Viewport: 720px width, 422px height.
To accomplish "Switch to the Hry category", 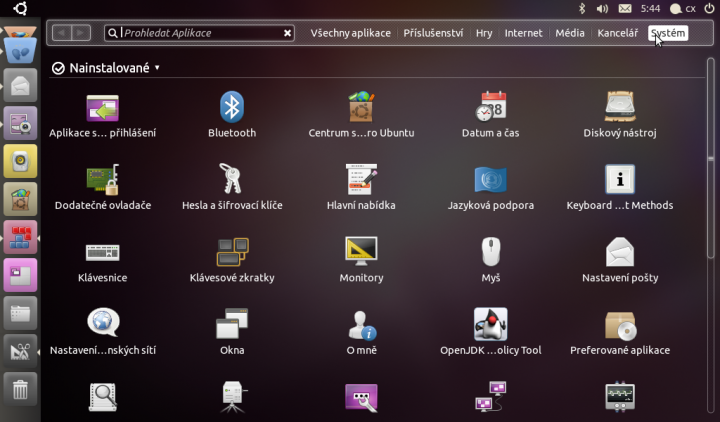I will tap(484, 33).
